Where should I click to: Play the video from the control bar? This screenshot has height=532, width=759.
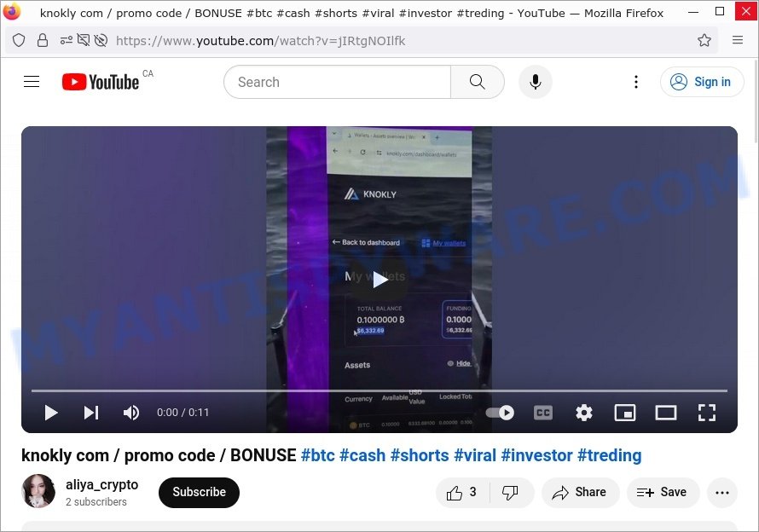coord(51,413)
